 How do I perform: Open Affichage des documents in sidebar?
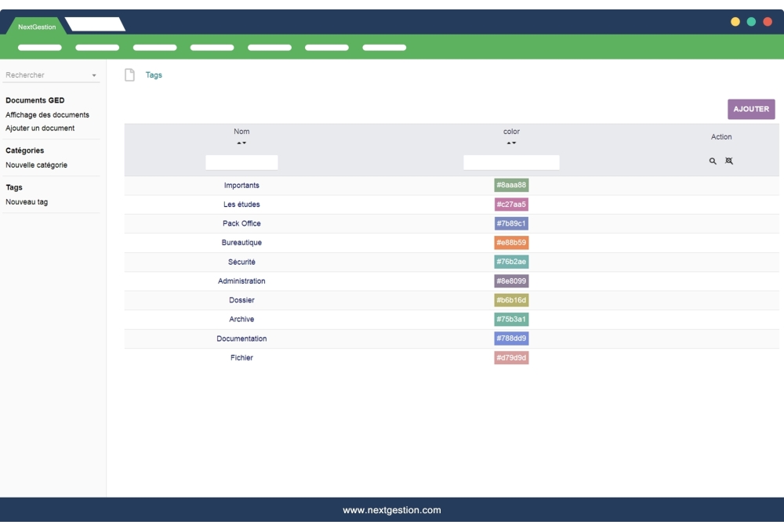click(47, 114)
